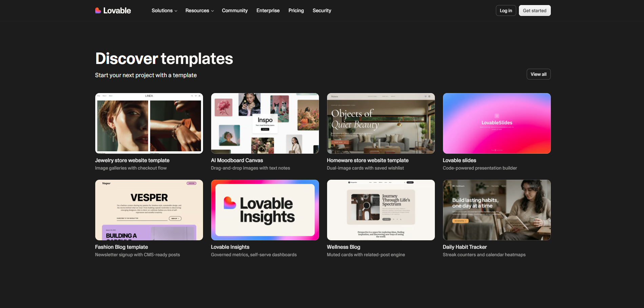Expand the Resources dropdown menu
Image resolution: width=644 pixels, height=308 pixels.
[x=200, y=10]
